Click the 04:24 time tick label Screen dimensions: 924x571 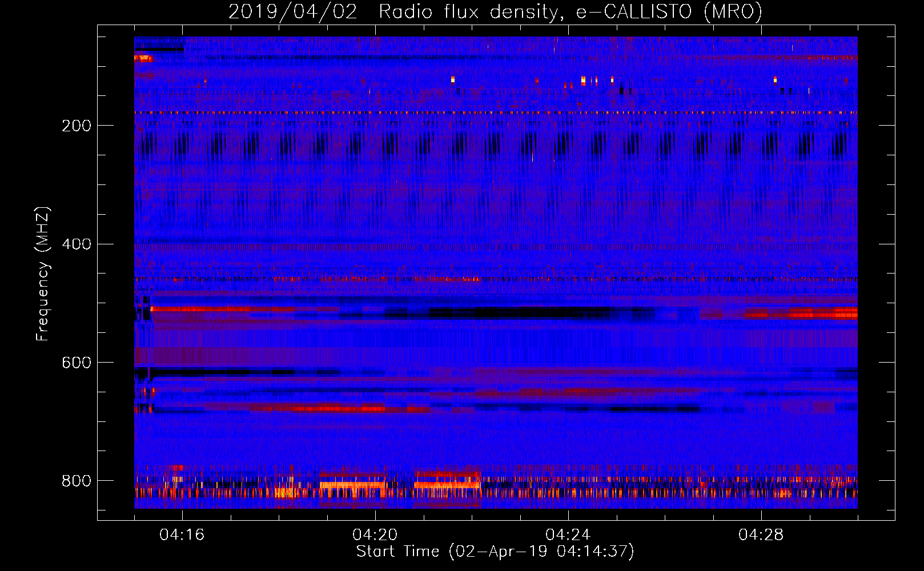[568, 535]
